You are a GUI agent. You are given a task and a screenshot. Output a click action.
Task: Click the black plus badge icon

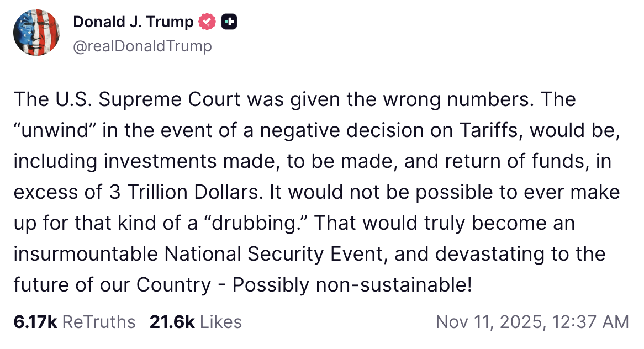coord(229,22)
